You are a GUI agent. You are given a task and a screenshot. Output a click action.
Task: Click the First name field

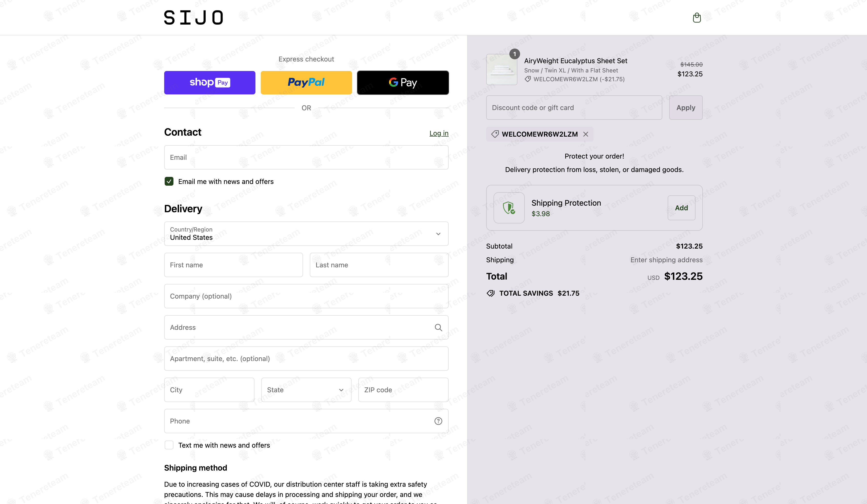[233, 265]
